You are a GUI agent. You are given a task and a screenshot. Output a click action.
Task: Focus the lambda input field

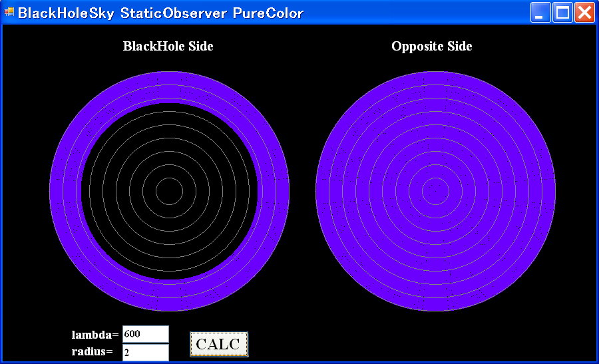point(145,334)
